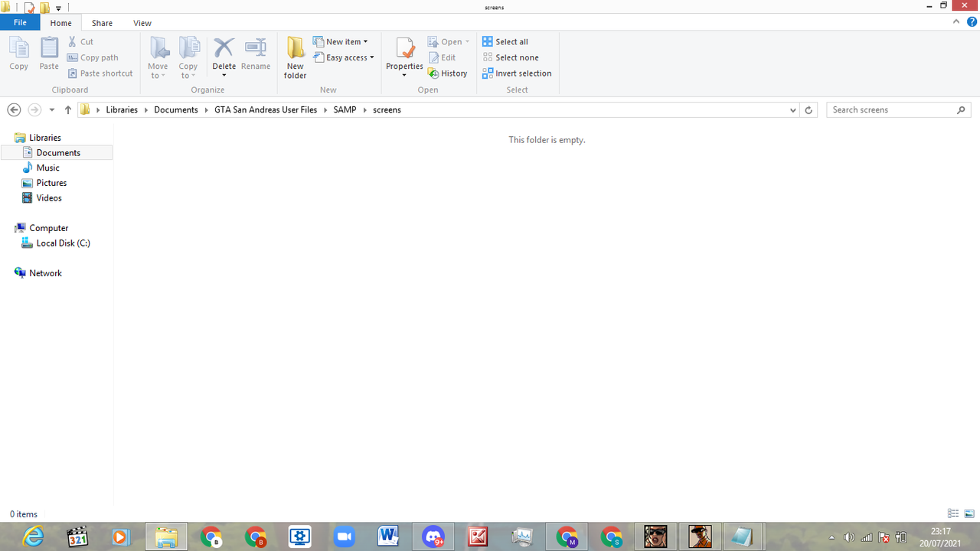This screenshot has height=551, width=980.
Task: Click the screens breadcrumb segment
Action: point(387,110)
